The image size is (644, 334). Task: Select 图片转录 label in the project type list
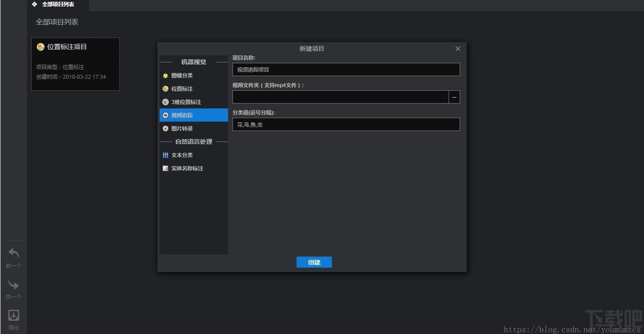click(182, 129)
